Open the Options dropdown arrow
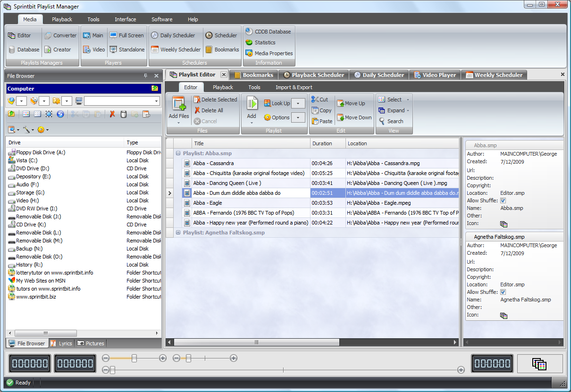 tap(298, 117)
